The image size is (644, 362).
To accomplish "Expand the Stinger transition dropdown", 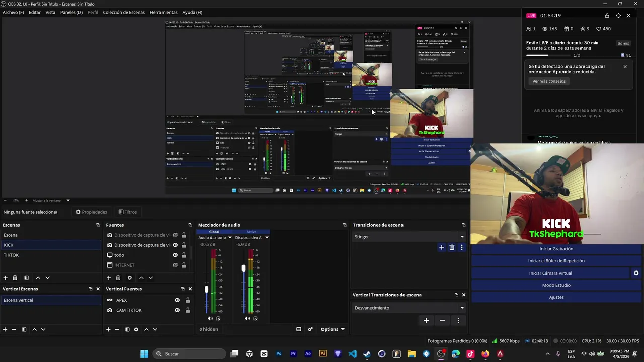I will click(x=462, y=237).
